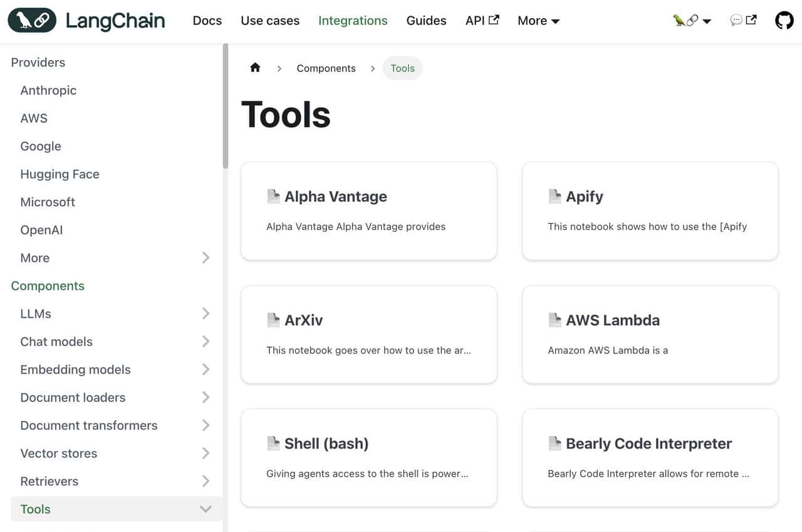Collapse the Tools section in the sidebar
Screen dimensions: 802x532
coord(206,509)
